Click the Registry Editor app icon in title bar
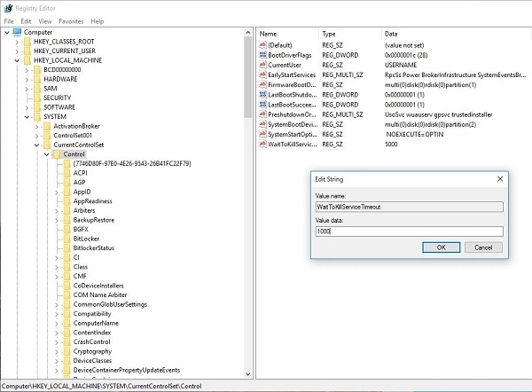The image size is (532, 392). tap(7, 7)
